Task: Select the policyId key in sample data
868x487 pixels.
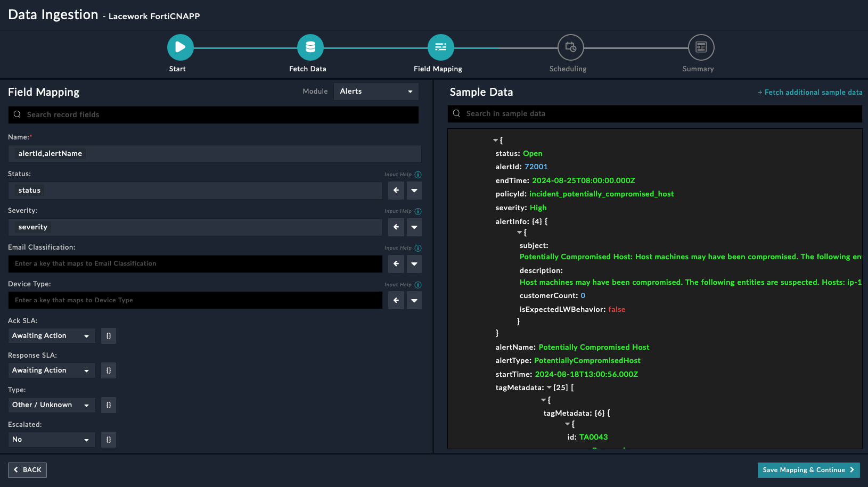Action: (510, 194)
